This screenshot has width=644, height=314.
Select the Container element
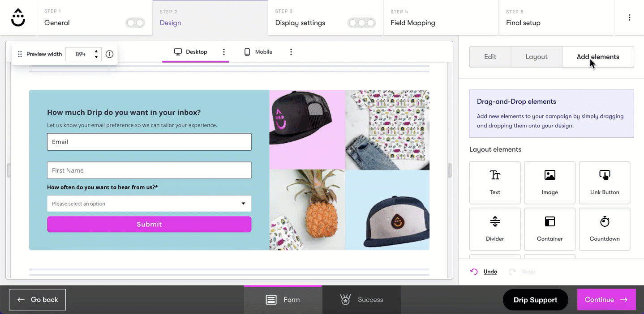[550, 229]
